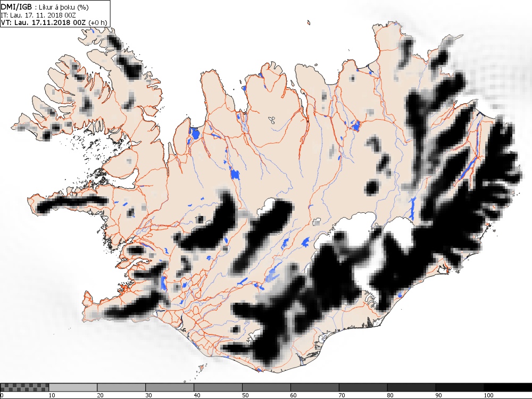Click the legend label '10'
Image resolution: width=532 pixels, height=399 pixels.
52,395
